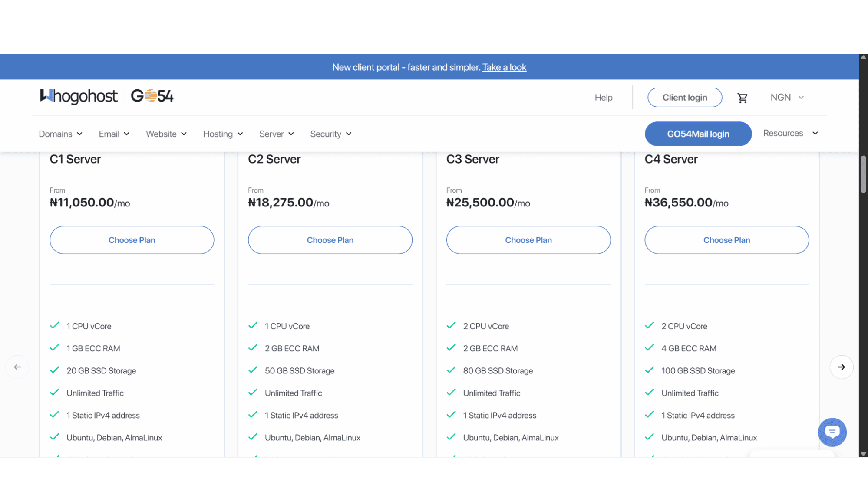The image size is (868, 488).
Task: Click the GO54 logo
Action: pos(152,96)
